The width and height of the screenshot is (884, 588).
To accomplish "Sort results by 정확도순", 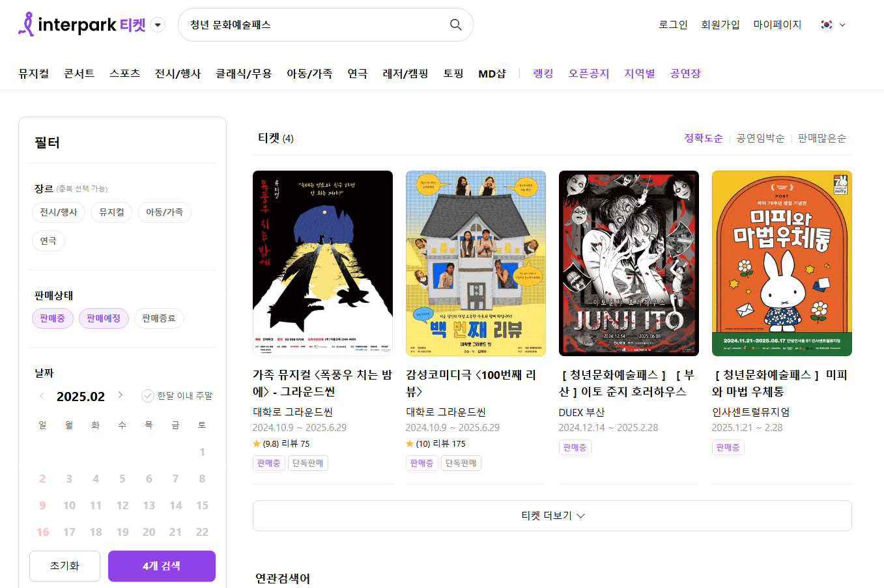I will pos(704,138).
